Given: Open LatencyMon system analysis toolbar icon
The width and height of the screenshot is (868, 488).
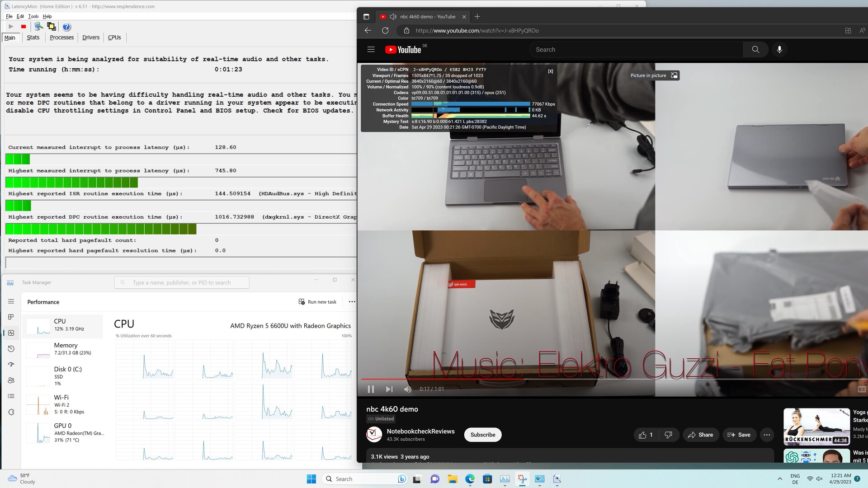Looking at the screenshot, I should 38,27.
